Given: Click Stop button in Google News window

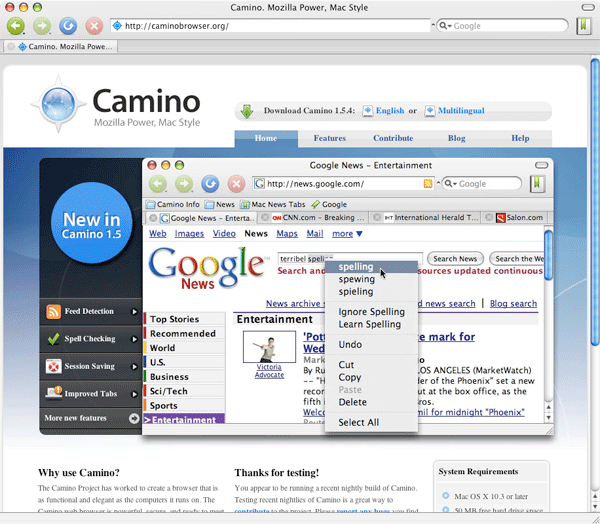Looking at the screenshot, I should point(236,184).
